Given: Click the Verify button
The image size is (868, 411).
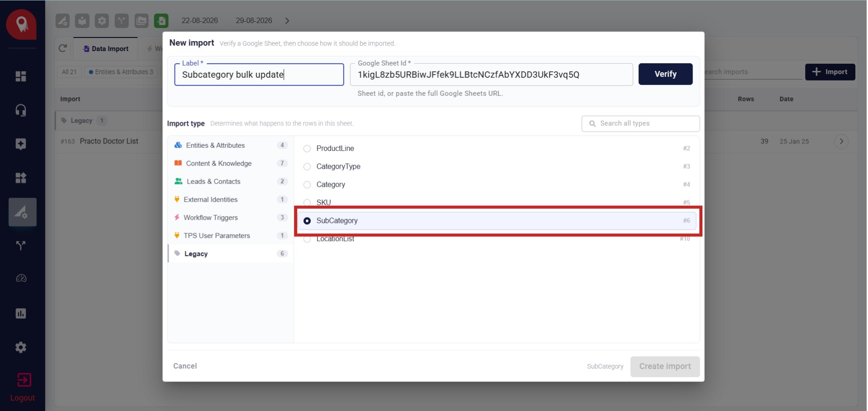Looking at the screenshot, I should pos(665,74).
